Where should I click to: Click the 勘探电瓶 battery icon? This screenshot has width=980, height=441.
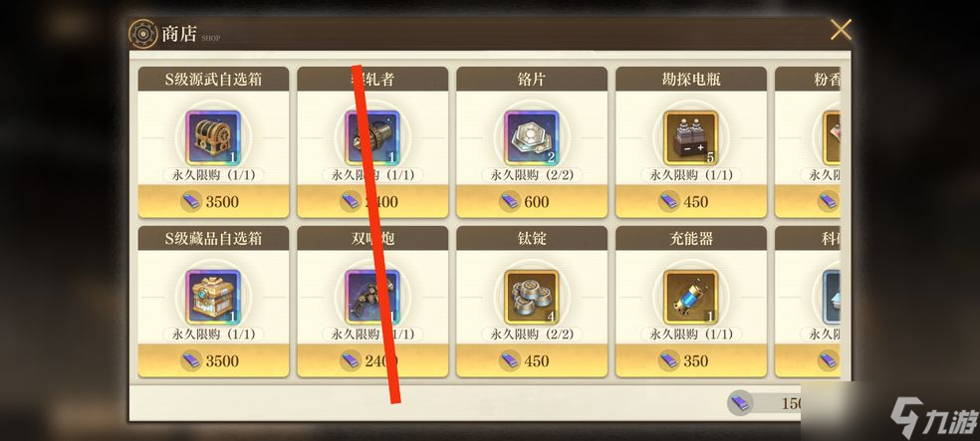pos(690,137)
